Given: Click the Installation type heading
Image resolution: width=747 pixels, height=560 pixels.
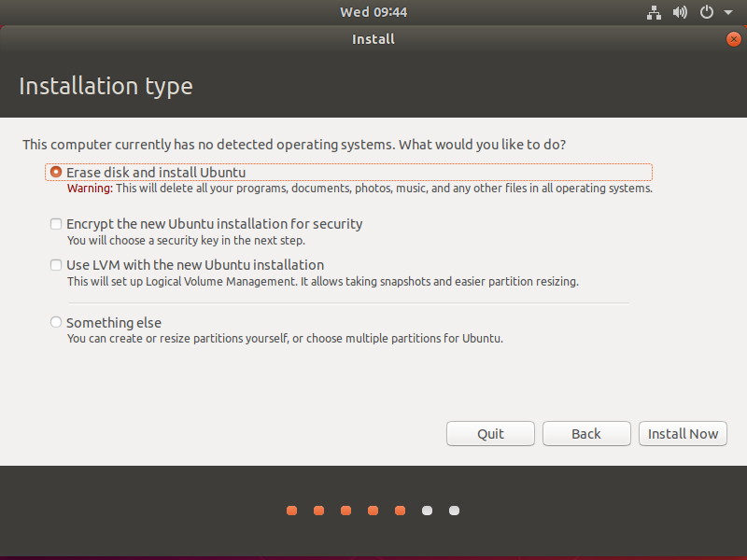Looking at the screenshot, I should click(106, 87).
